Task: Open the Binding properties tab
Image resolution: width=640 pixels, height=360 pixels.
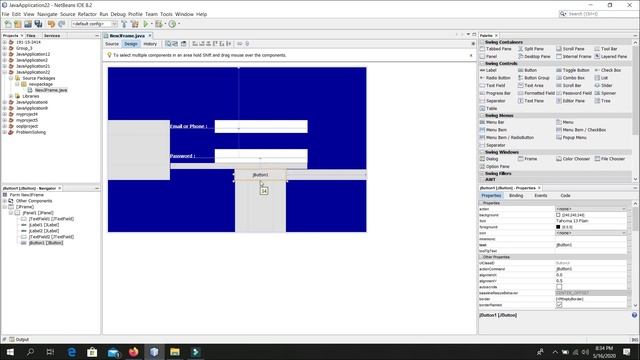Action: point(516,196)
